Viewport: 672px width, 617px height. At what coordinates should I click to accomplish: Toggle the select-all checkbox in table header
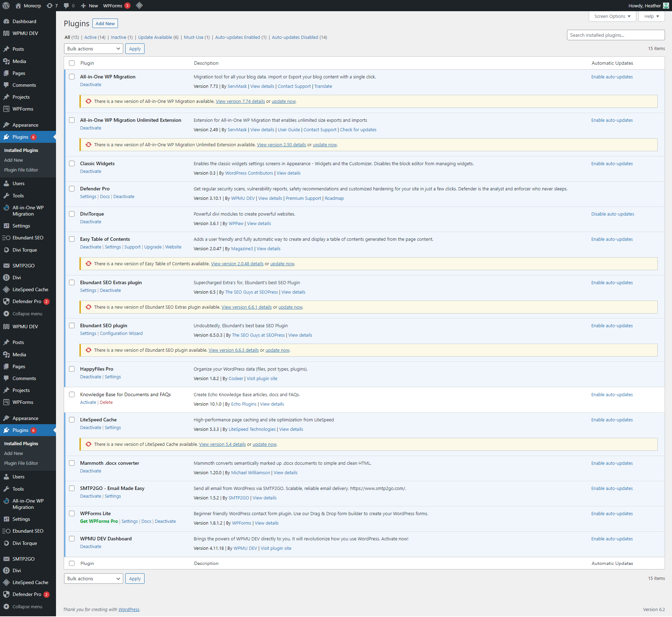point(72,63)
